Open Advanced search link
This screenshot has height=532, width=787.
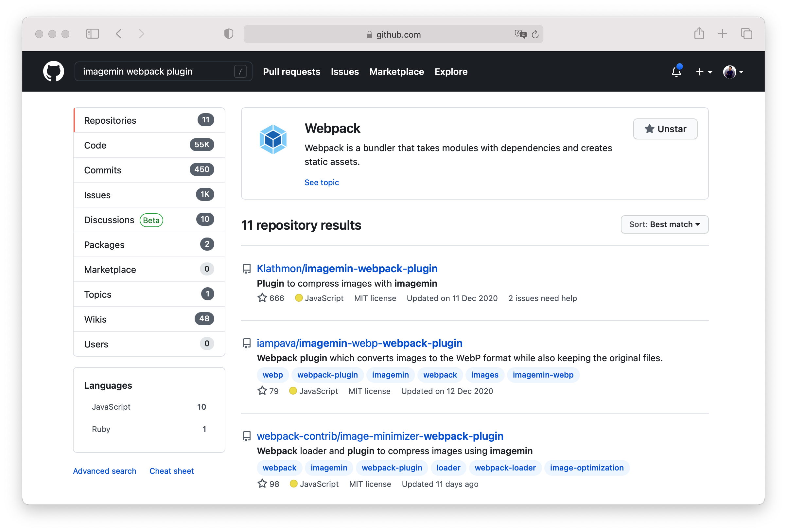click(x=105, y=471)
